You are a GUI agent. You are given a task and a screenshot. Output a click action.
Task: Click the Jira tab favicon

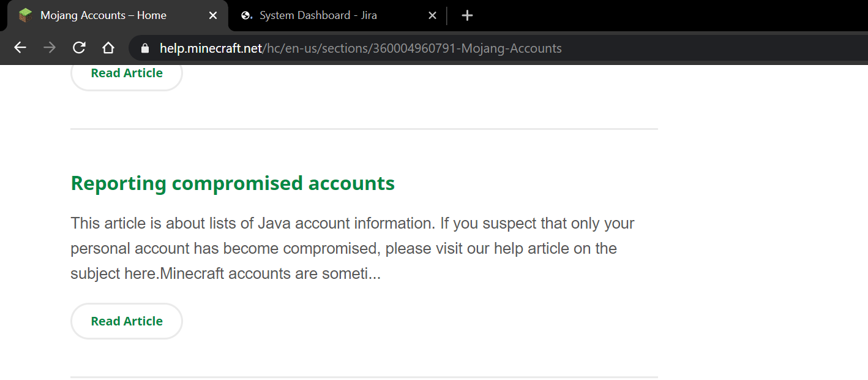pos(247,15)
